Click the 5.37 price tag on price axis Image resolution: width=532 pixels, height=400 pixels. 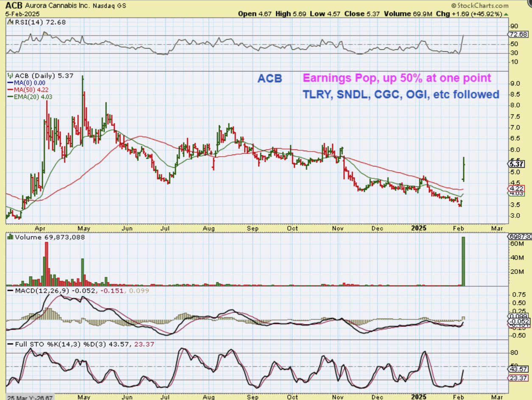pyautogui.click(x=516, y=164)
